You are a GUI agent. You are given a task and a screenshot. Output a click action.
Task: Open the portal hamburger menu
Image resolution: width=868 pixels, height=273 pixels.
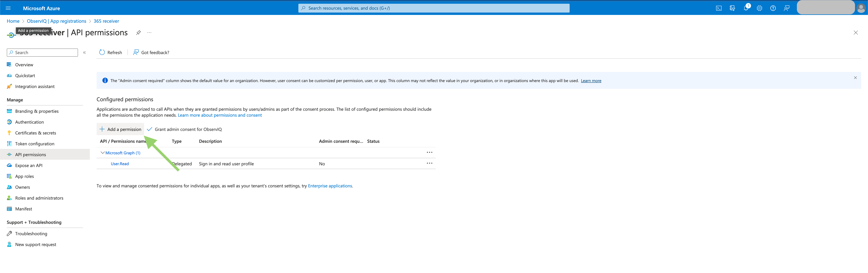(x=8, y=8)
